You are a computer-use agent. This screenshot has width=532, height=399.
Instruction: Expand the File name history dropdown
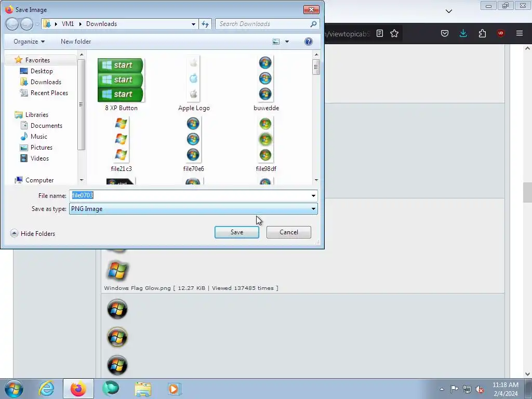(x=313, y=195)
